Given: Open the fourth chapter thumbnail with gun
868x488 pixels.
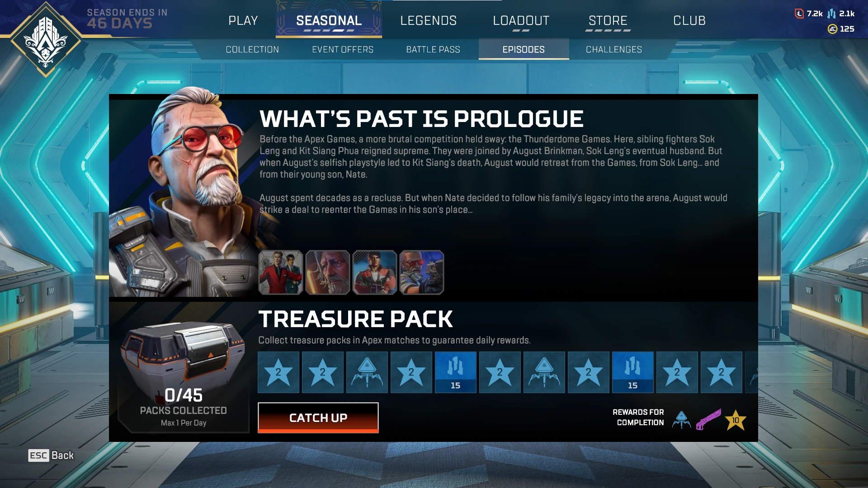Looking at the screenshot, I should click(421, 272).
